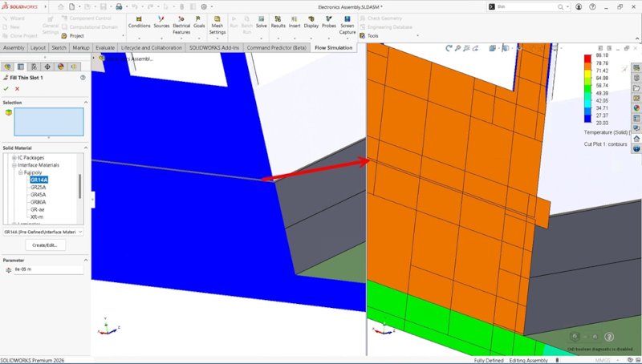Screen dimensions: 642x364
Task: Switch to the SOLIDWORKS Add-Ins tab
Action: point(214,47)
